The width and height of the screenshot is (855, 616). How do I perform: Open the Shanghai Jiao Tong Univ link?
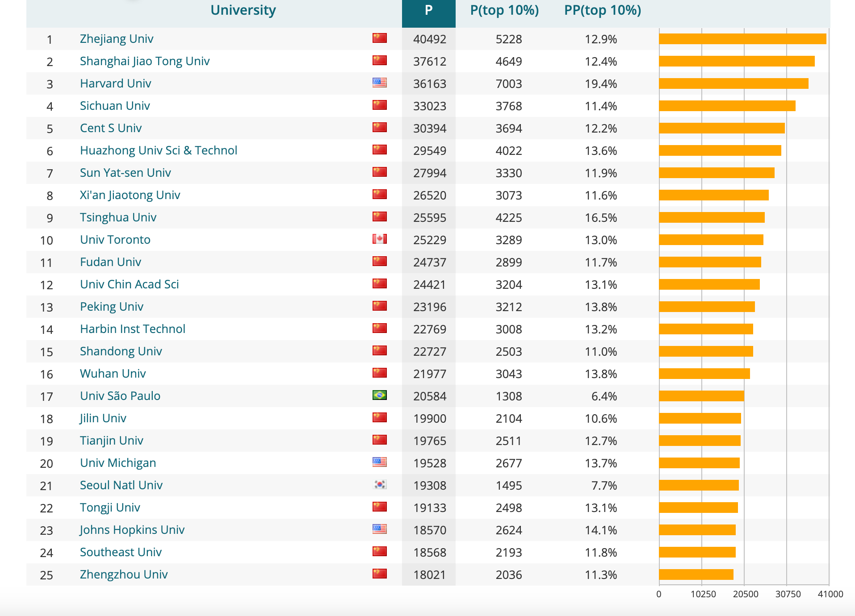145,61
